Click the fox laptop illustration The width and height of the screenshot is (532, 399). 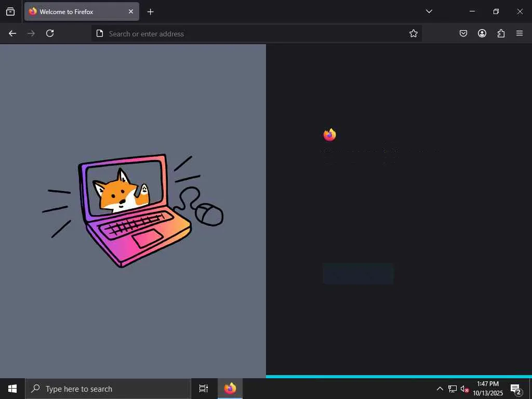click(x=132, y=211)
